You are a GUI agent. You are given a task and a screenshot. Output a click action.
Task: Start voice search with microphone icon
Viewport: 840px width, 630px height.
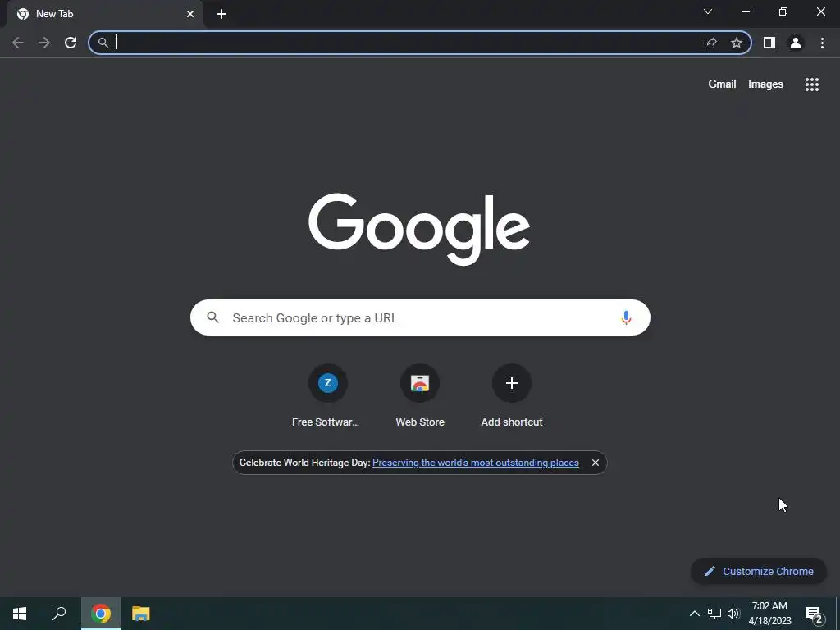click(626, 317)
